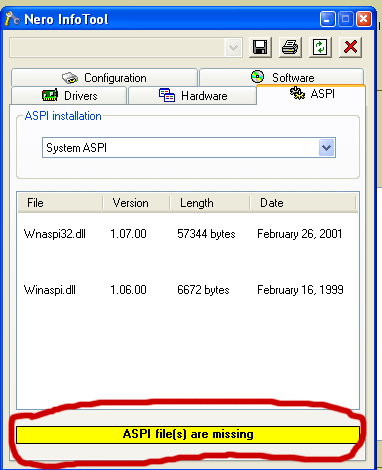Sort by the Date column header
This screenshot has width=382, height=470.
point(303,203)
